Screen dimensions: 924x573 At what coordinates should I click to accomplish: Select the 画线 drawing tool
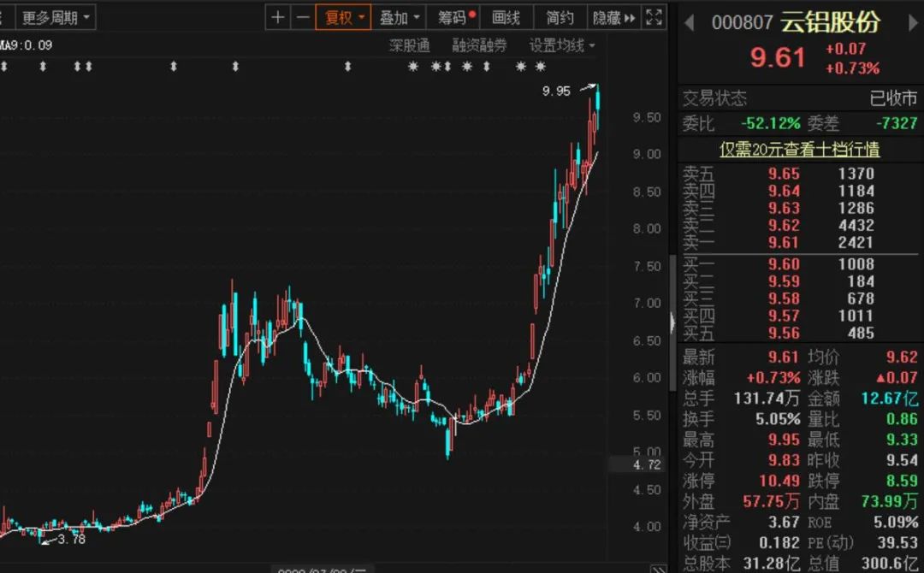click(506, 17)
